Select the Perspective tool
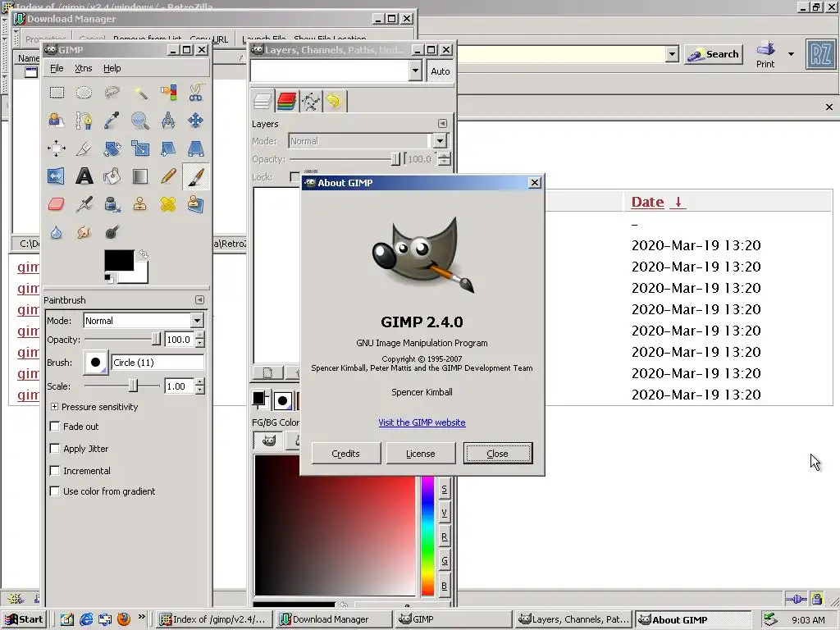The height and width of the screenshot is (630, 840). tap(195, 148)
